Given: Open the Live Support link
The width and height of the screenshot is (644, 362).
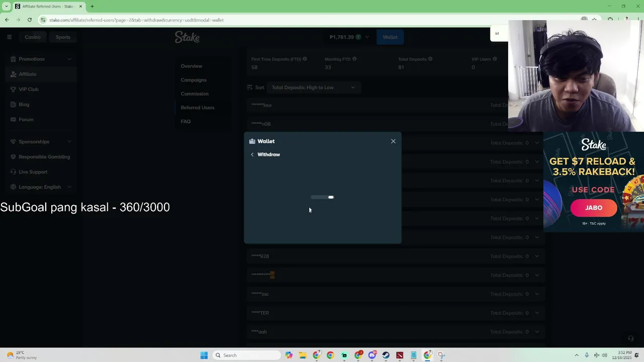Looking at the screenshot, I should coord(33,171).
